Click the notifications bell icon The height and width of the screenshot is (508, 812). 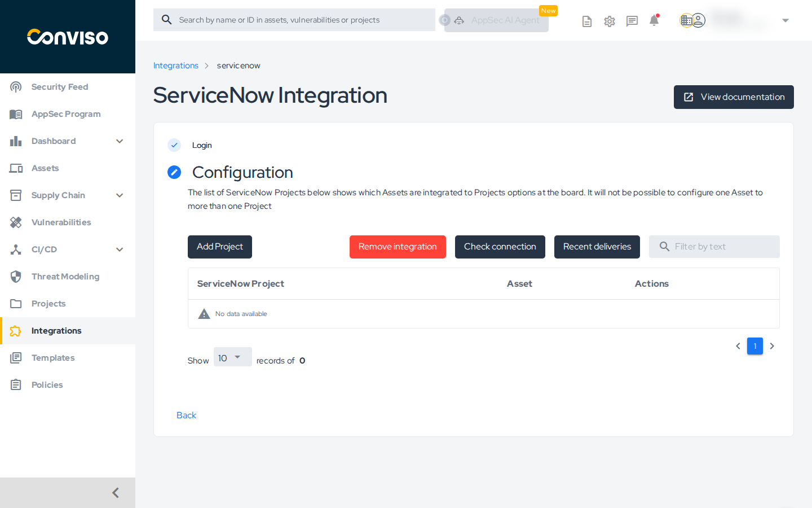click(654, 21)
